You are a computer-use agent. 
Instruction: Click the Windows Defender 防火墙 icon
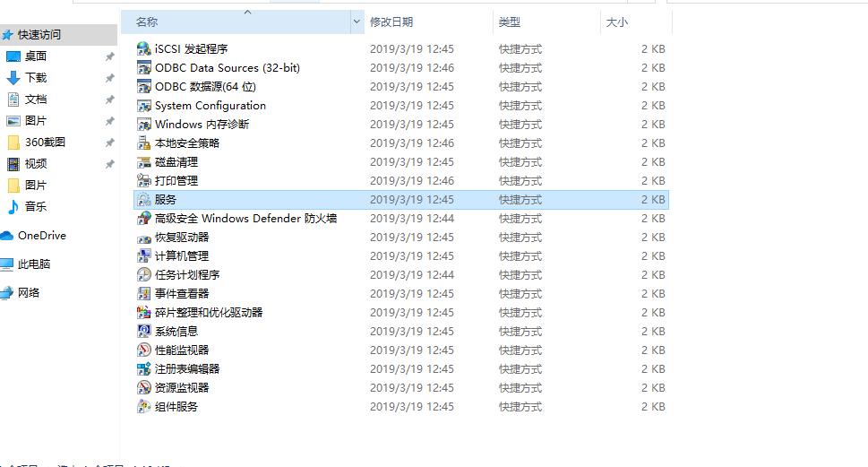point(144,219)
